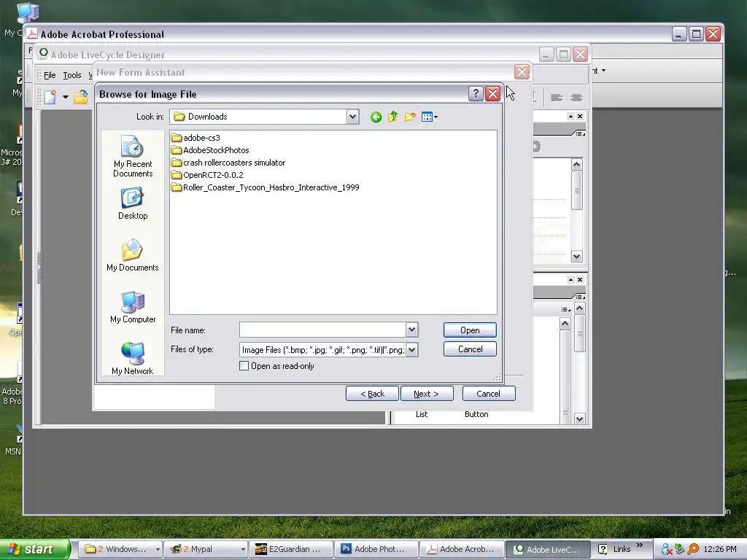Select the OpenRCT2-0.0.2 folder
Viewport: 747px width, 560px height.
(207, 175)
